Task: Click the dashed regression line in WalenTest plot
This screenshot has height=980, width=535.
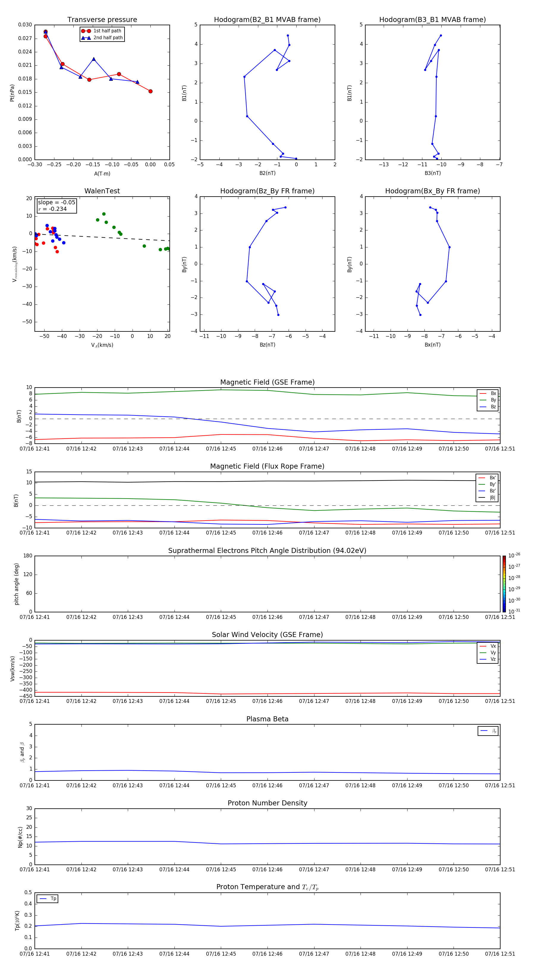Action: 102,237
